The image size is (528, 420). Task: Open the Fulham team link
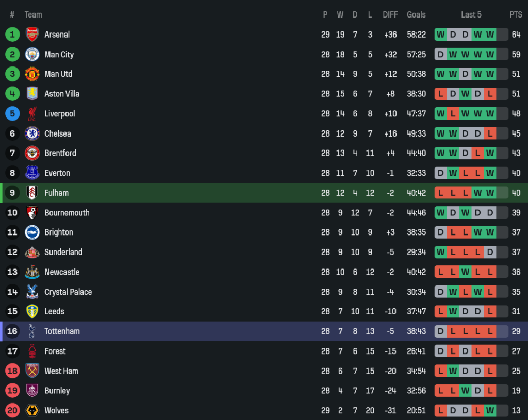(x=56, y=193)
